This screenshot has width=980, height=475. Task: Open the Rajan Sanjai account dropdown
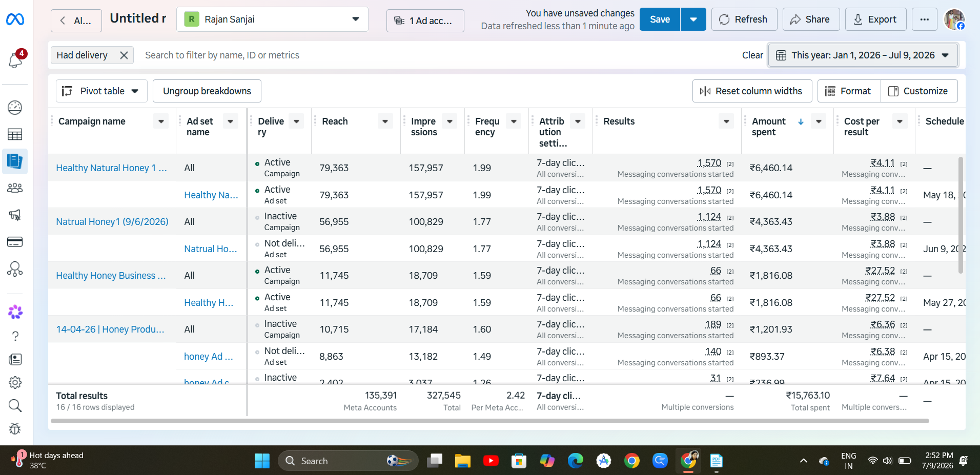coord(272,19)
